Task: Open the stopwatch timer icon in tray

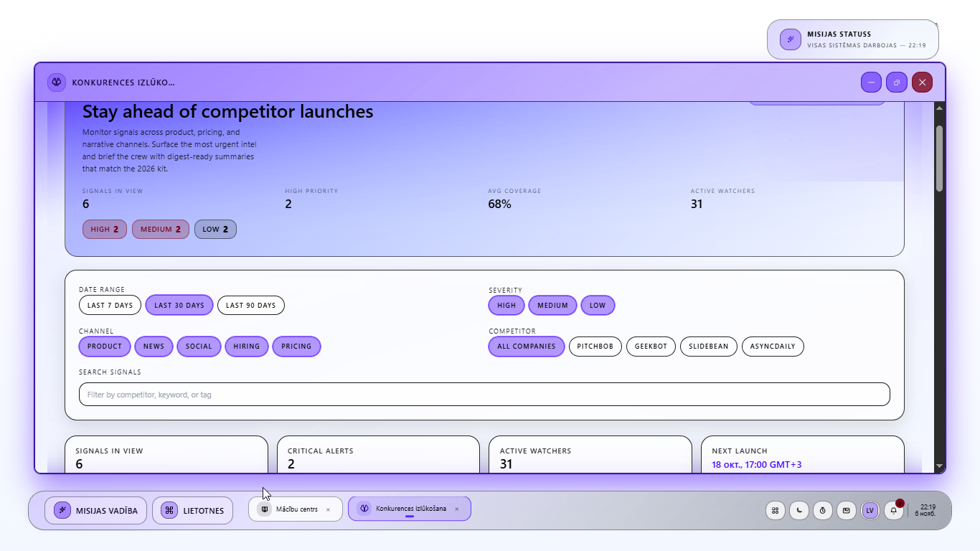Action: point(822,510)
